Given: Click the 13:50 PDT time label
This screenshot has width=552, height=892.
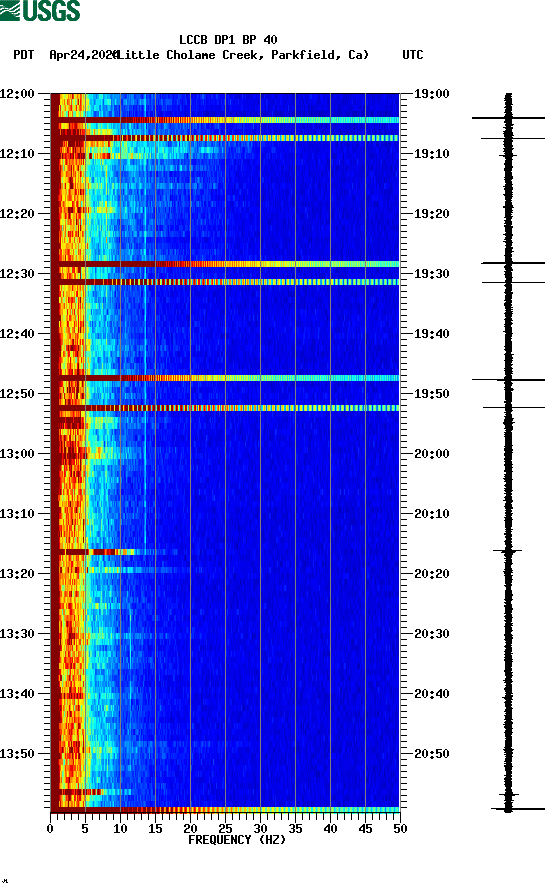Looking at the screenshot, I should (18, 754).
